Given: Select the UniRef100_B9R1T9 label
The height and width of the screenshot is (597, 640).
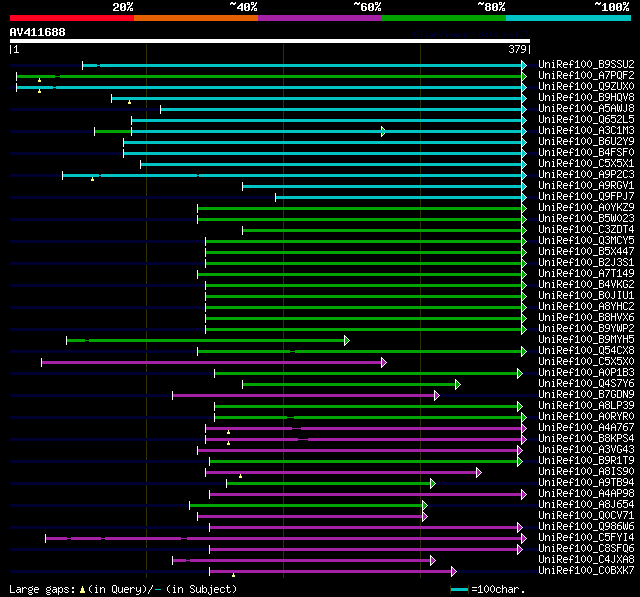Looking at the screenshot, I should (x=586, y=461).
